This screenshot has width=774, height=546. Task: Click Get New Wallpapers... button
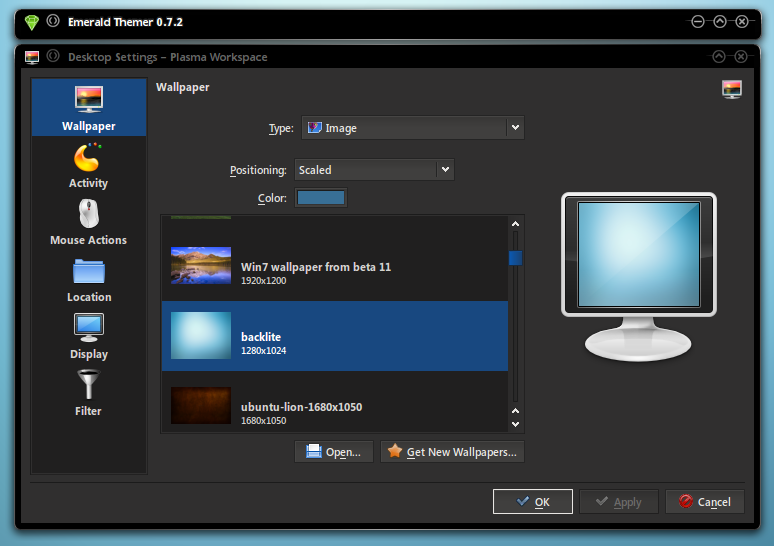[x=452, y=452]
